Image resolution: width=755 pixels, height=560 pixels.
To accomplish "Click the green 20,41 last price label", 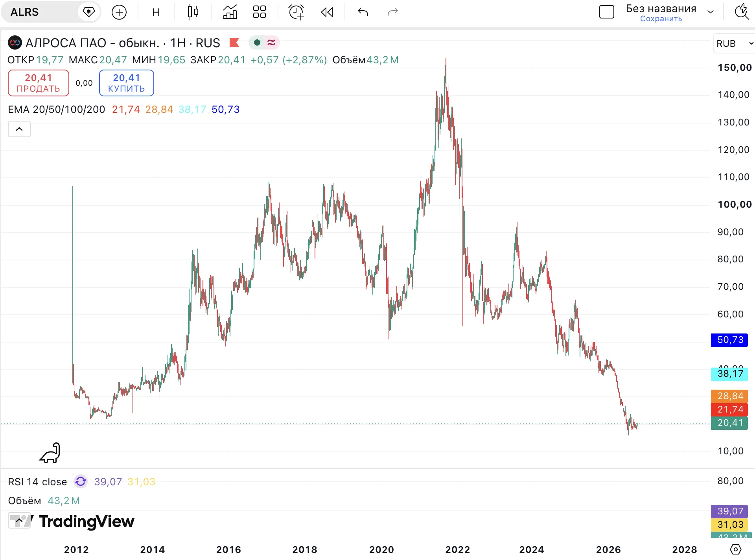I will [729, 423].
